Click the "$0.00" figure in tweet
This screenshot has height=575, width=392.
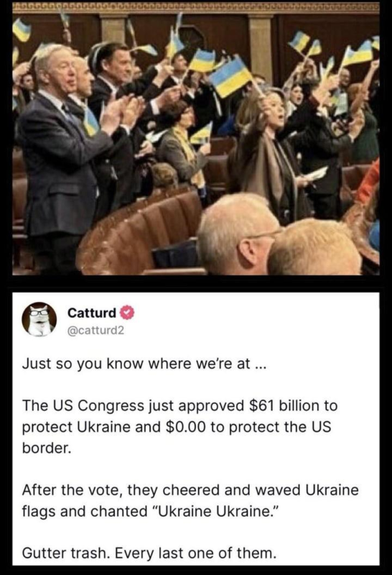coord(186,427)
